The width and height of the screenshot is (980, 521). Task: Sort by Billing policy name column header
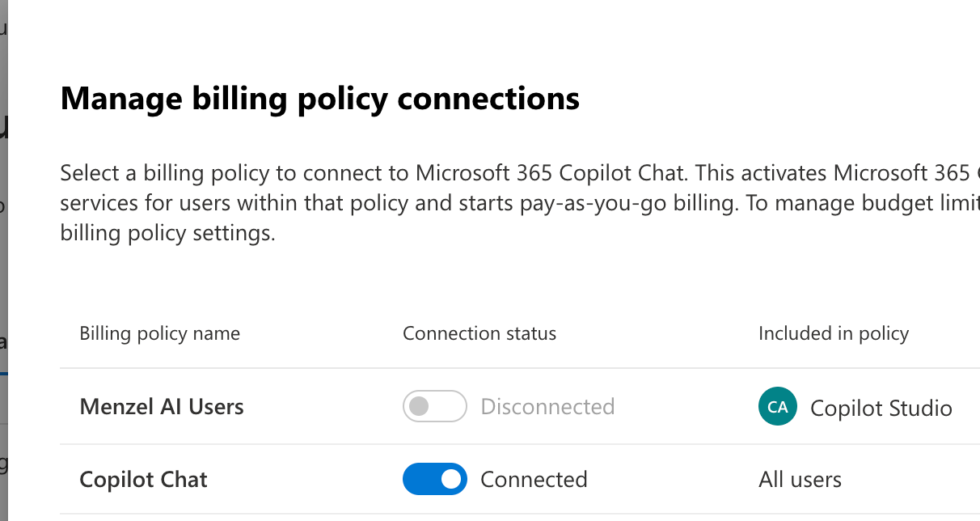(x=159, y=333)
